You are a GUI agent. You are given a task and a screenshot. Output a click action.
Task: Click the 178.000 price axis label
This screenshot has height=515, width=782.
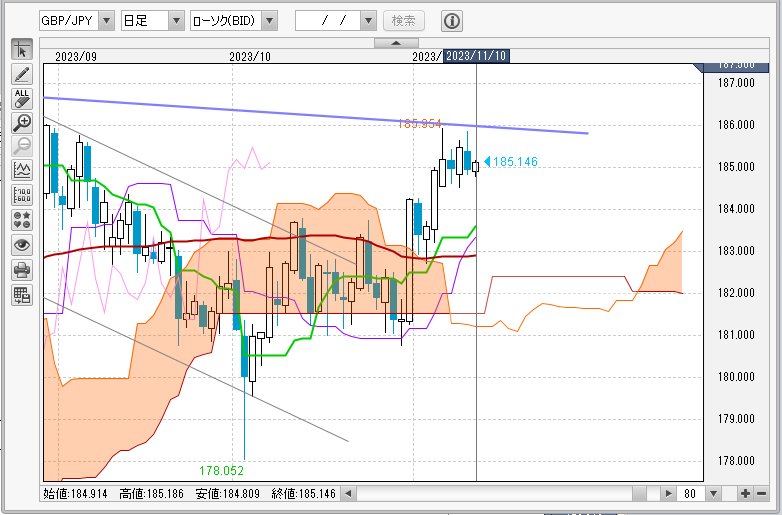(736, 461)
